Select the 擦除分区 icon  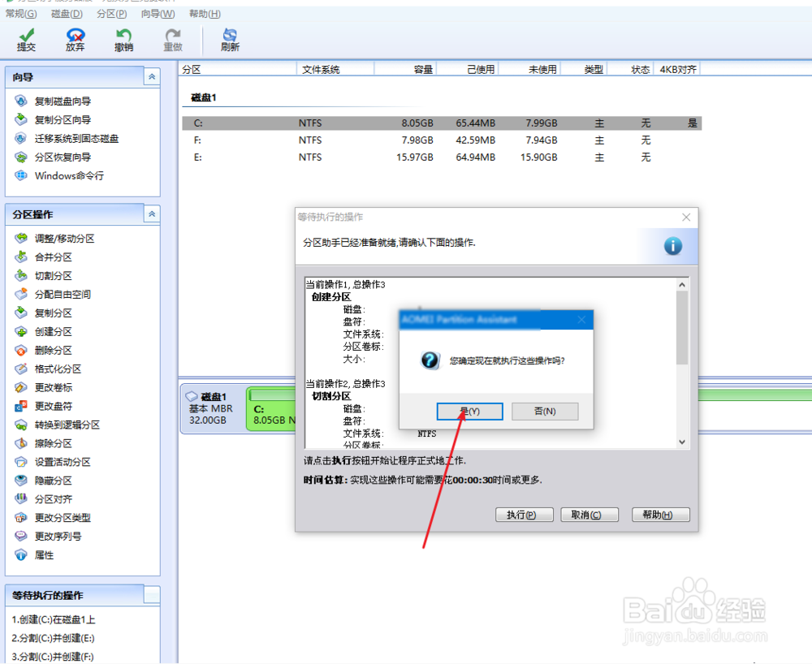(21, 443)
